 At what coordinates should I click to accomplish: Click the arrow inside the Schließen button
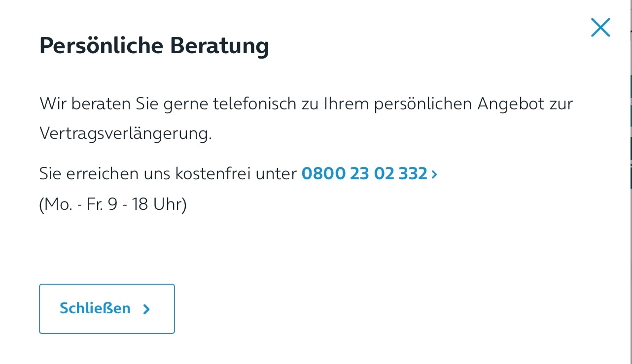(146, 309)
